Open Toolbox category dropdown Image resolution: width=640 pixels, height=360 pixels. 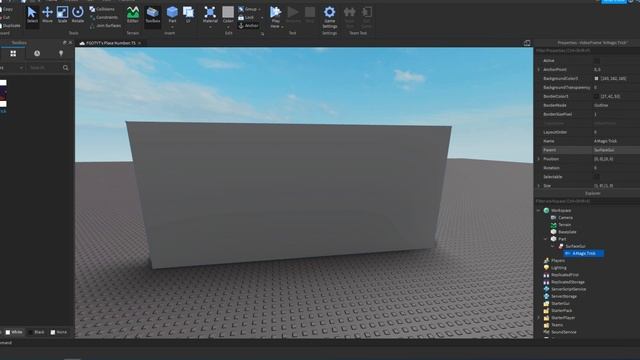[12, 68]
